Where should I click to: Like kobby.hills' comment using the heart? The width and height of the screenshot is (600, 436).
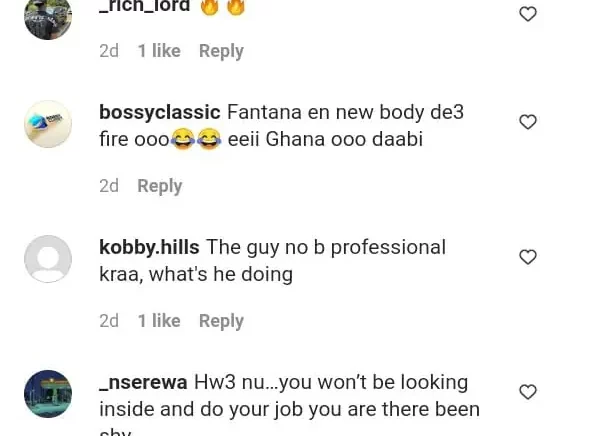[x=528, y=257]
